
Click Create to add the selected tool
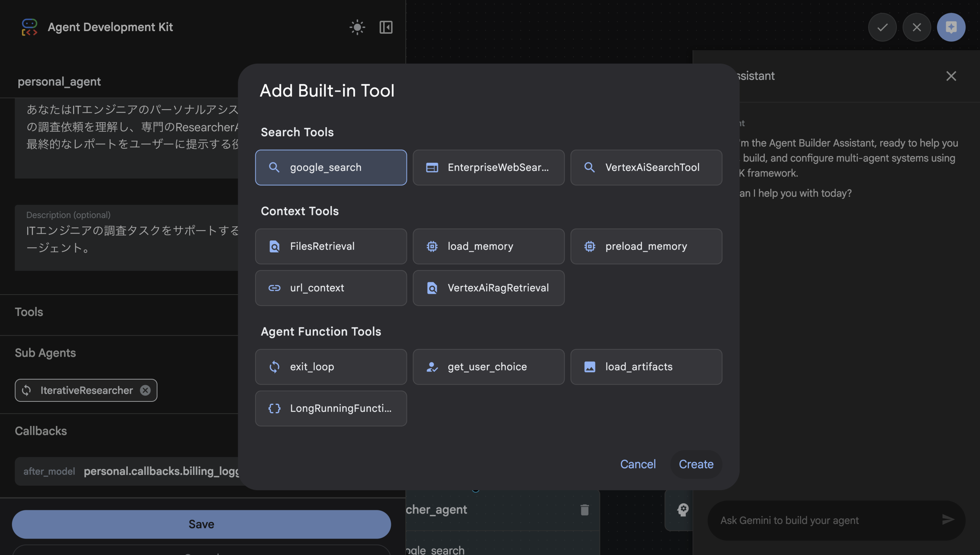pos(696,464)
